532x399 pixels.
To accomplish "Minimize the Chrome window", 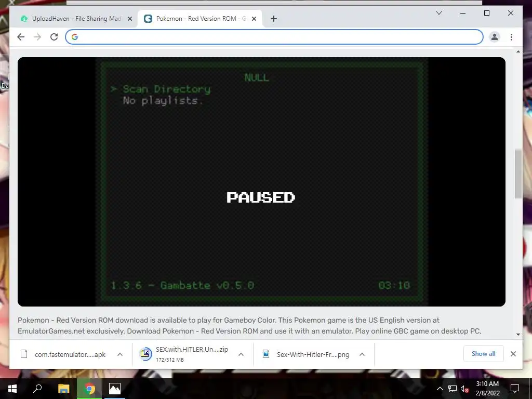I will [463, 13].
